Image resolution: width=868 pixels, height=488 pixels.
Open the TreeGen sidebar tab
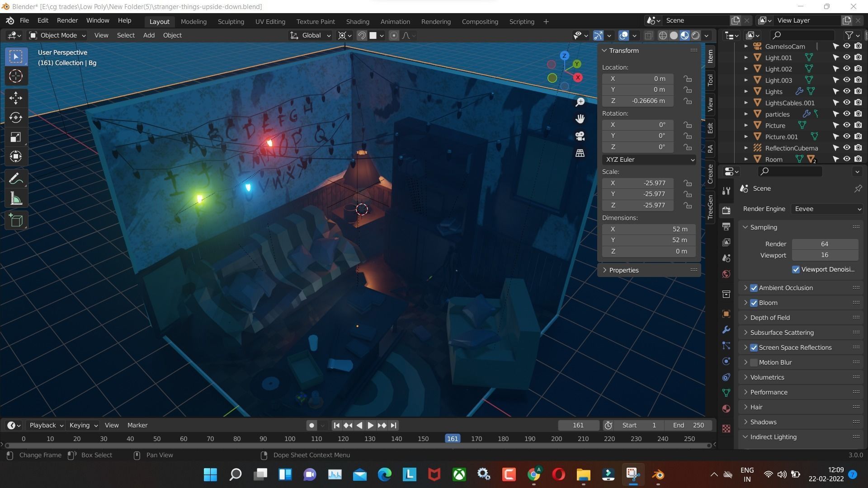pos(710,207)
